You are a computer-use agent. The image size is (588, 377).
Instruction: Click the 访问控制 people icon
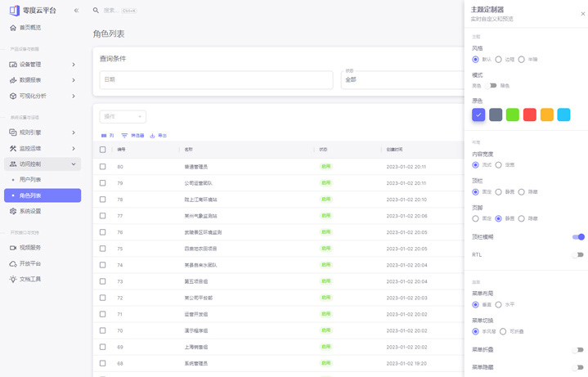click(x=13, y=164)
